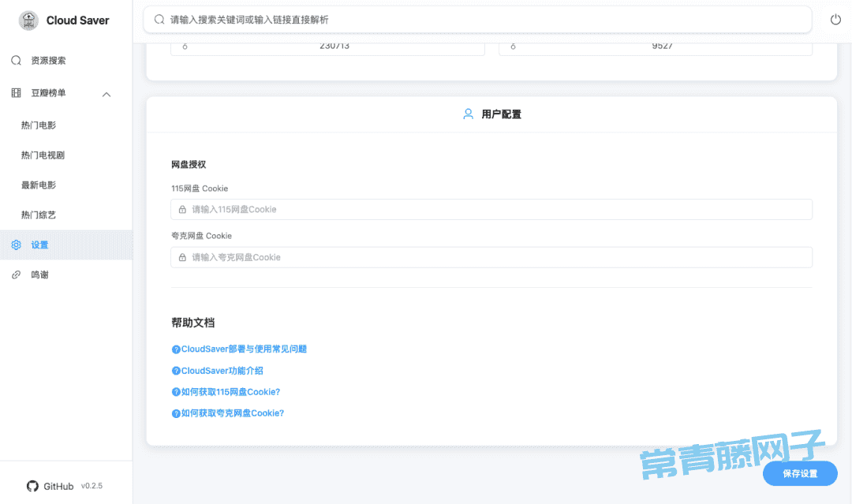Open 资源搜索 menu item

tap(66, 60)
